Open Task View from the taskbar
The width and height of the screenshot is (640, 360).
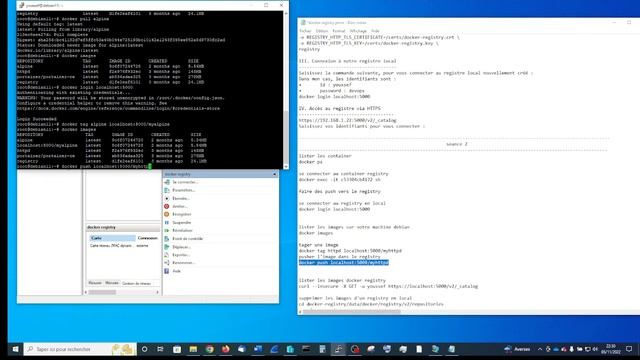pyautogui.click(x=160, y=349)
